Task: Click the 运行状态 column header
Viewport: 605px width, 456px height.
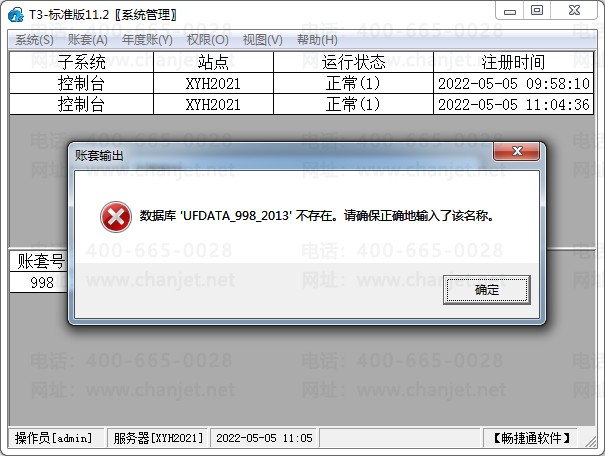Action: tap(353, 62)
